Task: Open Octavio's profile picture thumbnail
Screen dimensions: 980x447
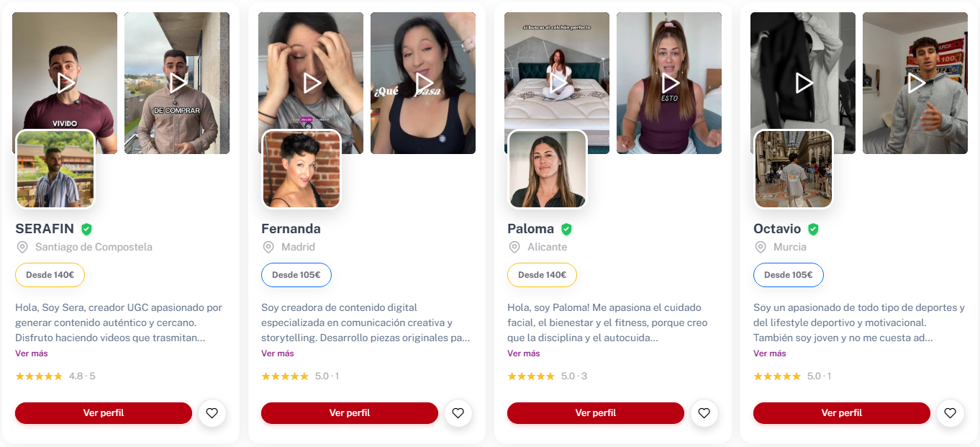Action: [x=794, y=169]
